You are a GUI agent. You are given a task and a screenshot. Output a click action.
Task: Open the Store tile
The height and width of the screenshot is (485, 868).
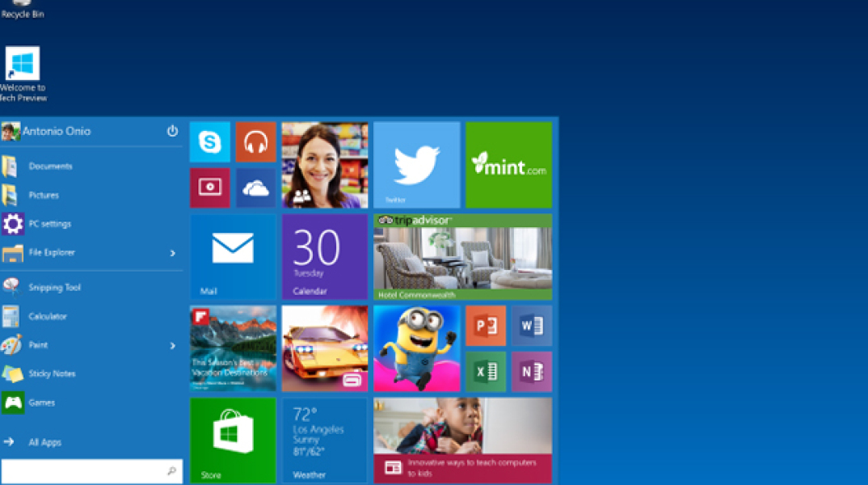pyautogui.click(x=233, y=440)
